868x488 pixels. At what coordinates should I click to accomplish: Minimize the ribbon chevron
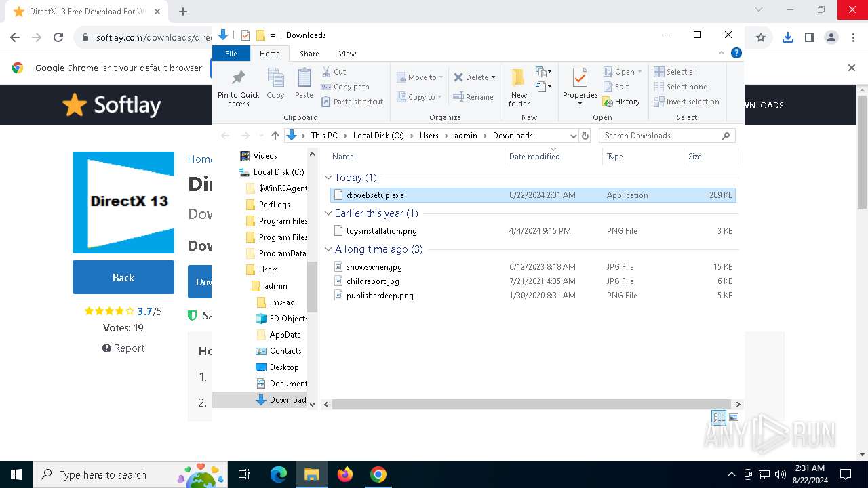pos(722,53)
